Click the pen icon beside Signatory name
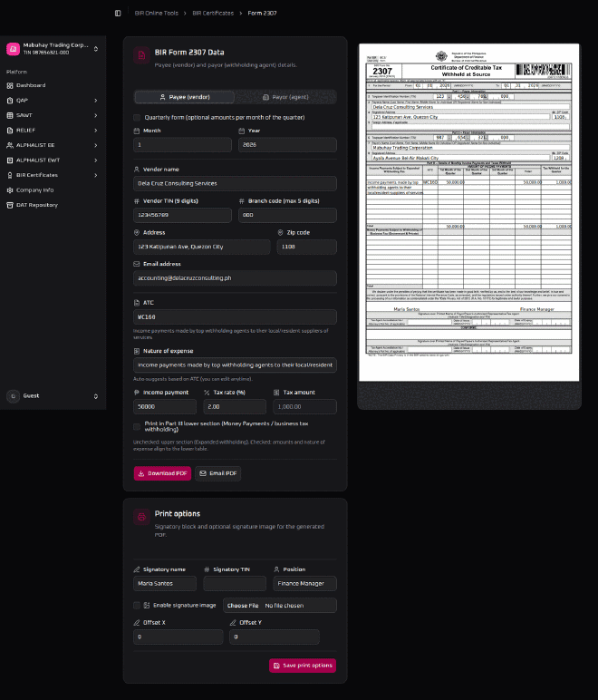 pyautogui.click(x=137, y=569)
